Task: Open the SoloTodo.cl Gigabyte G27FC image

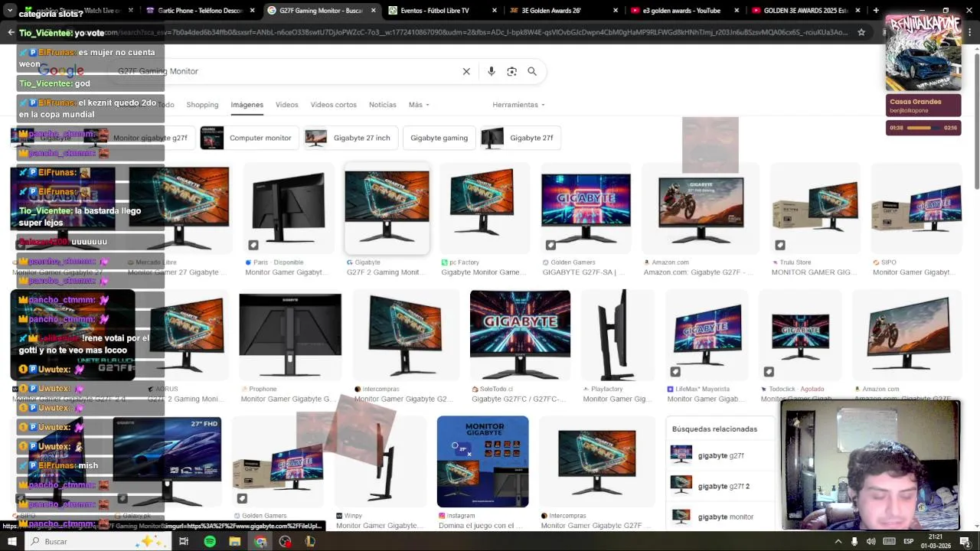Action: tap(520, 334)
